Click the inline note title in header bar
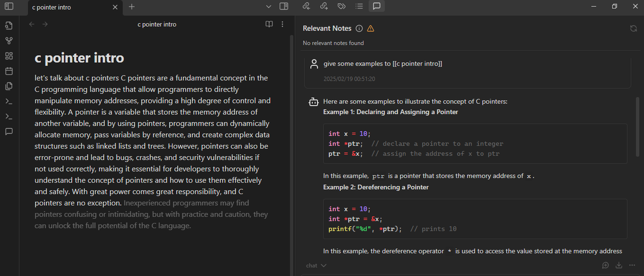This screenshot has height=276, width=644. coord(157,24)
